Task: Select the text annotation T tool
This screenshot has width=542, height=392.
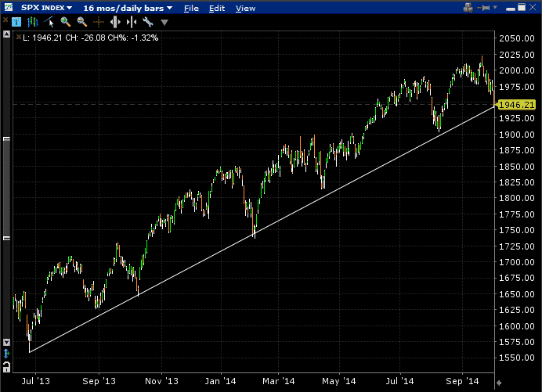Action: (16, 23)
